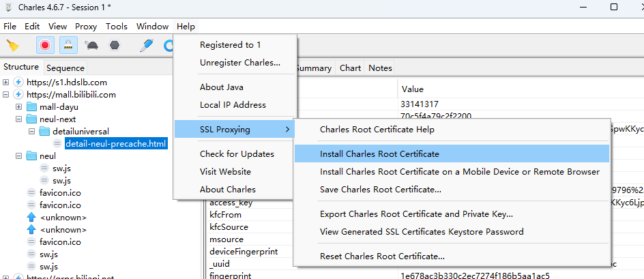Open the View menu
Image resolution: width=644 pixels, height=279 pixels.
[x=57, y=27]
